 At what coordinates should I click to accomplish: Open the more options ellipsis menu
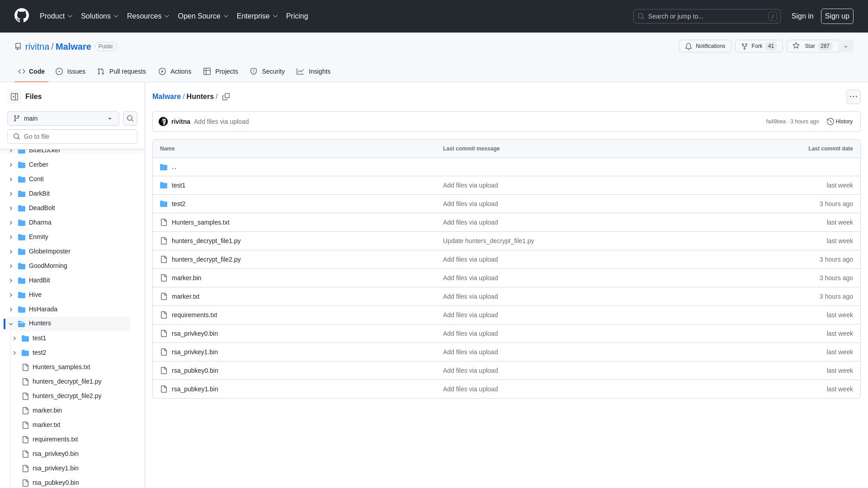pos(854,97)
